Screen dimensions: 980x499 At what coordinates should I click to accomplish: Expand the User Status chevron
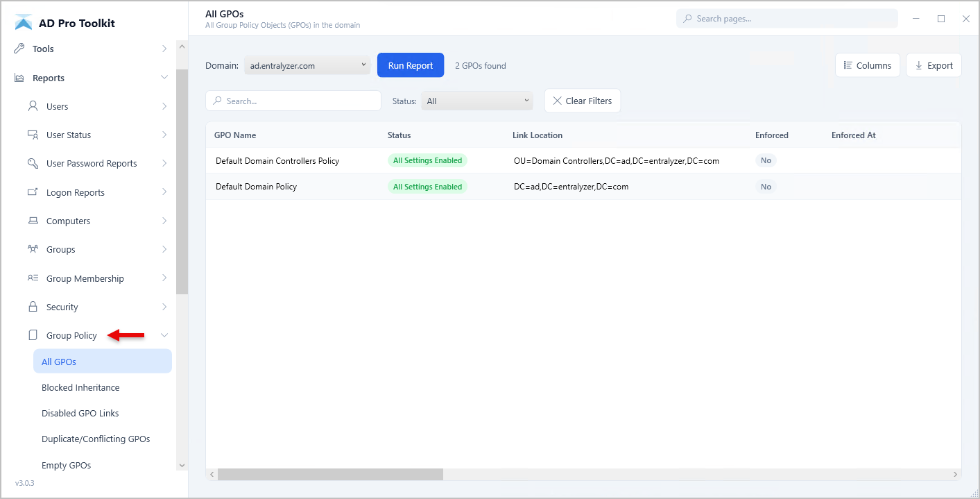165,135
